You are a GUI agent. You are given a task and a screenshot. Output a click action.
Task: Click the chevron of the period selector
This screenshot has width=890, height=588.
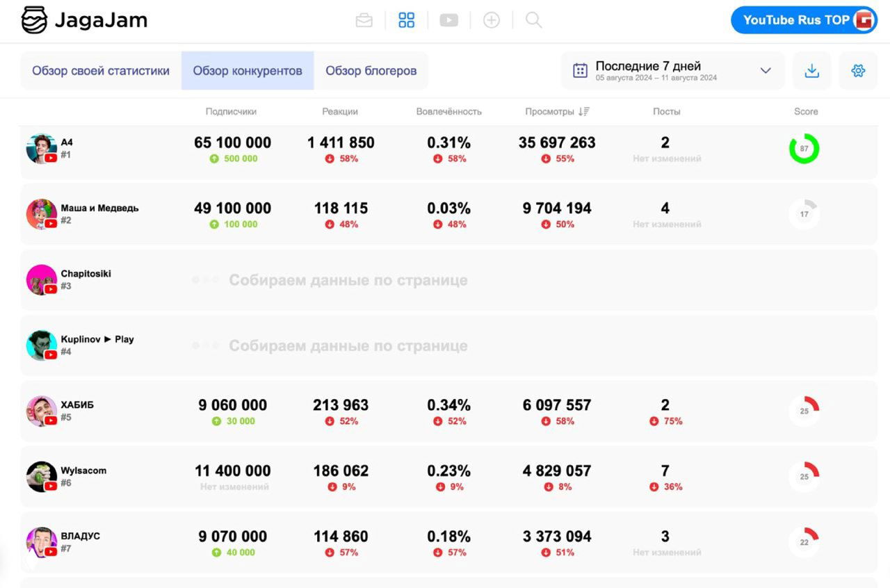click(765, 70)
